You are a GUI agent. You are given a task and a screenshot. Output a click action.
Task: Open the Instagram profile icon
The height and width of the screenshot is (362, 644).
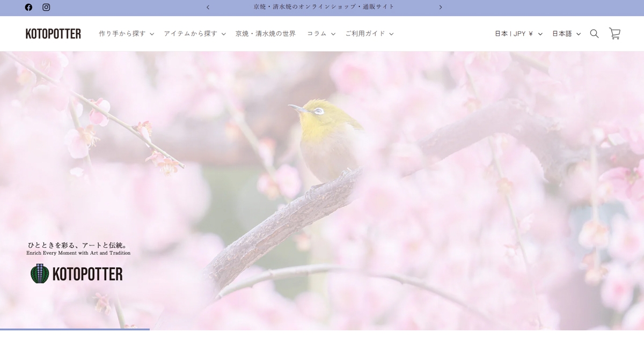pyautogui.click(x=46, y=7)
